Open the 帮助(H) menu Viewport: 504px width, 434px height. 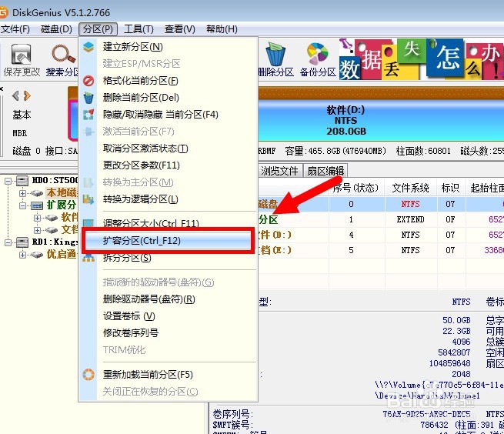[x=222, y=29]
